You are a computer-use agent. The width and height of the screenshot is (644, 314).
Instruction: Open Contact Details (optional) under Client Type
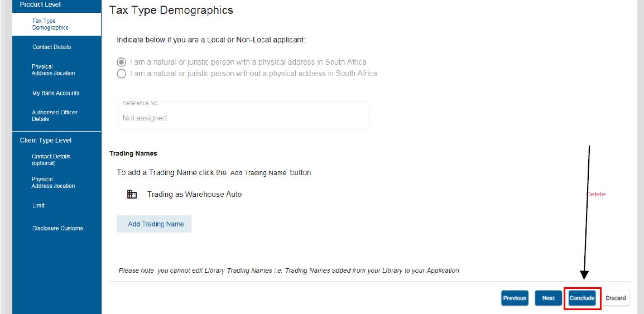click(x=56, y=160)
